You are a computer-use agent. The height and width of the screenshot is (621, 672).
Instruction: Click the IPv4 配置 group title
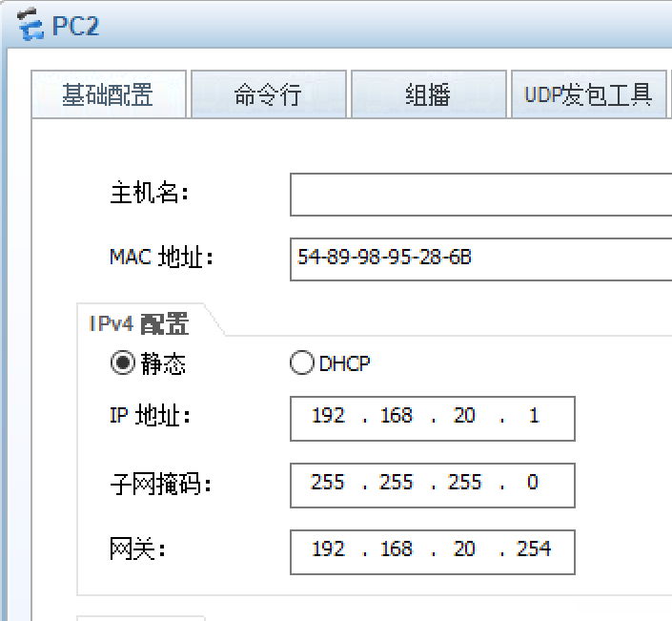(x=138, y=323)
